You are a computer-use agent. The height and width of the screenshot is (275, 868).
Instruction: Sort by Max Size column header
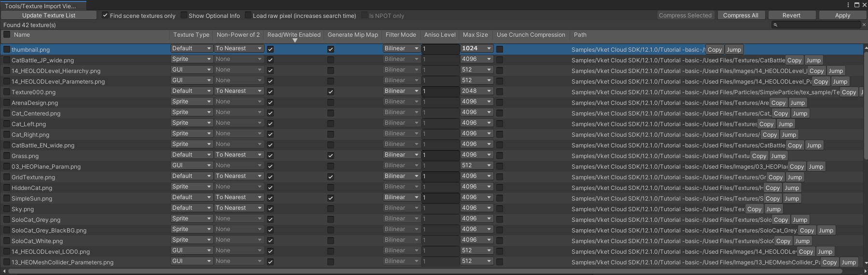tap(476, 35)
